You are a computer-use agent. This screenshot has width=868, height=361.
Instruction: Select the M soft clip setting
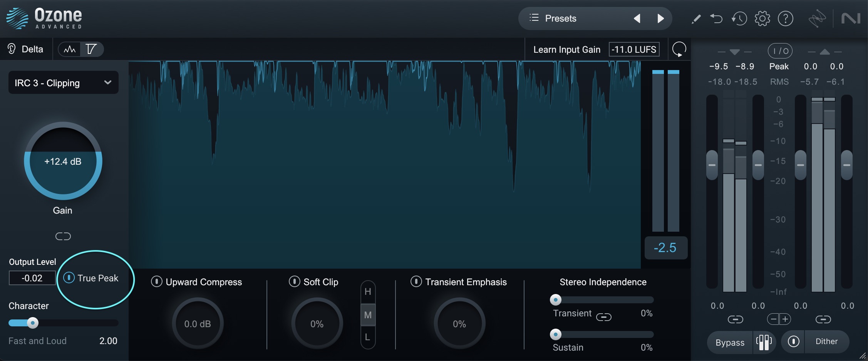(x=368, y=315)
